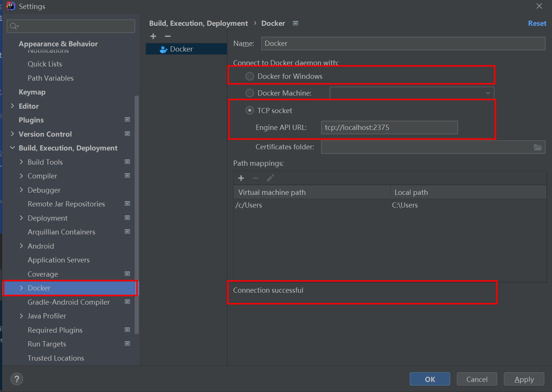This screenshot has height=392, width=552.
Task: Click the Docker whale icon in server list
Action: pos(163,49)
